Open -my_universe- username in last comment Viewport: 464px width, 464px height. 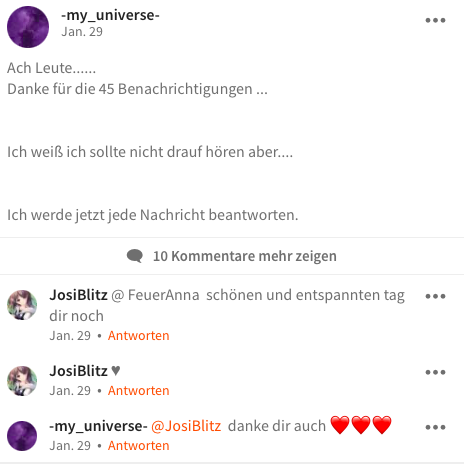point(98,426)
